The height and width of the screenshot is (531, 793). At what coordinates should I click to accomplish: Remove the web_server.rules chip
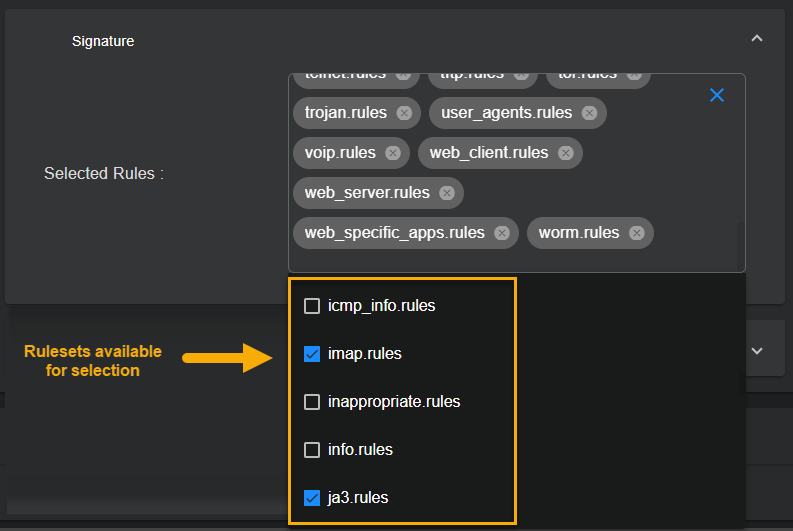[x=447, y=193]
